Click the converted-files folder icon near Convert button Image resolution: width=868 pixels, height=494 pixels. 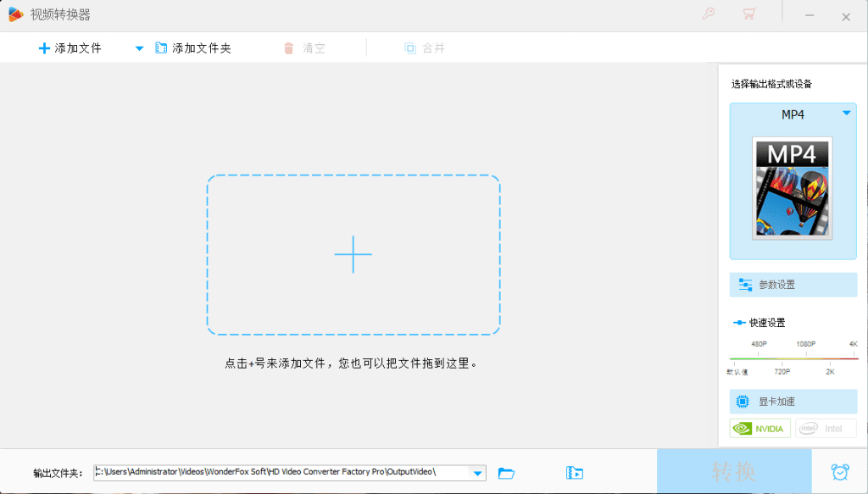point(575,473)
